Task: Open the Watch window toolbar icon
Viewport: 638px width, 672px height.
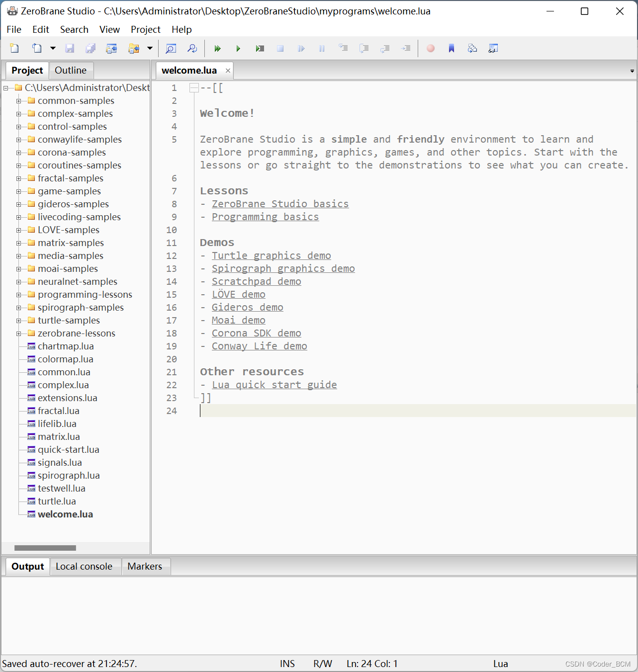Action: point(493,48)
